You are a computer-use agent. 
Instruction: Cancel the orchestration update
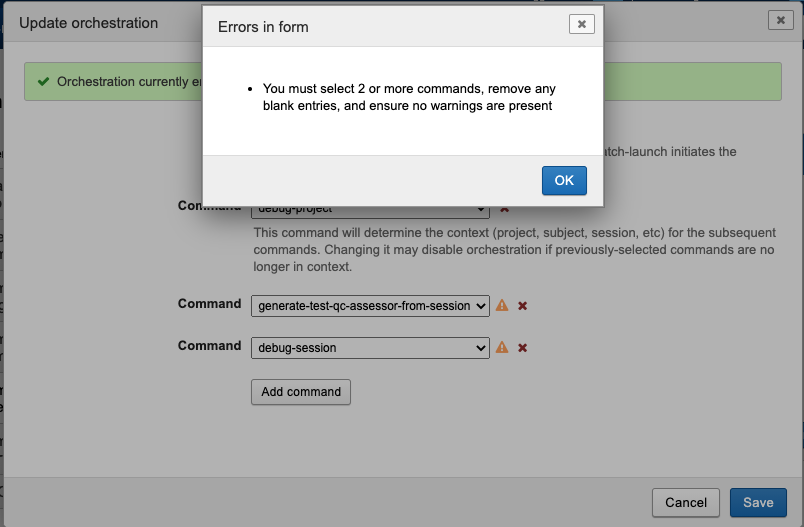(685, 502)
